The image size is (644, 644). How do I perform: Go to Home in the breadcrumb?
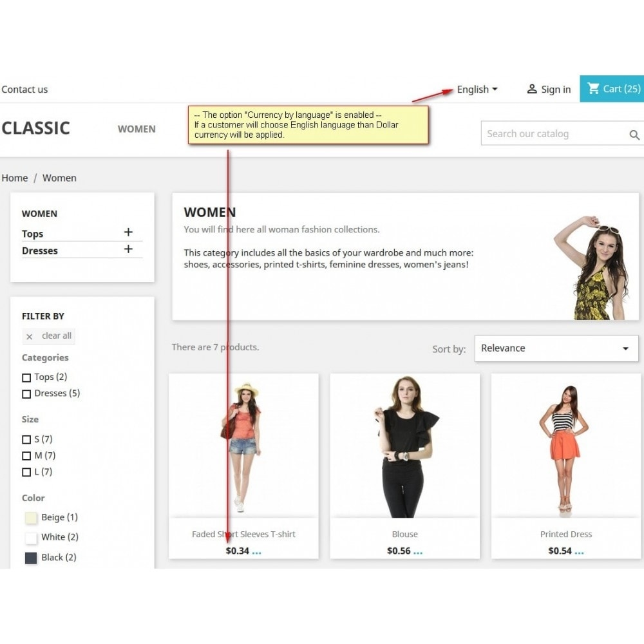point(15,178)
